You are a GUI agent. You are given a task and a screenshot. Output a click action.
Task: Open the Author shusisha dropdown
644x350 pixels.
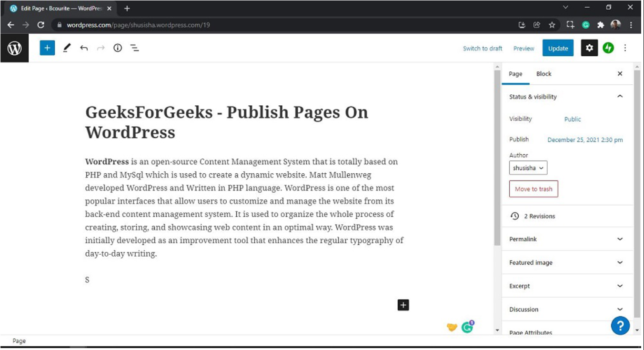click(528, 168)
